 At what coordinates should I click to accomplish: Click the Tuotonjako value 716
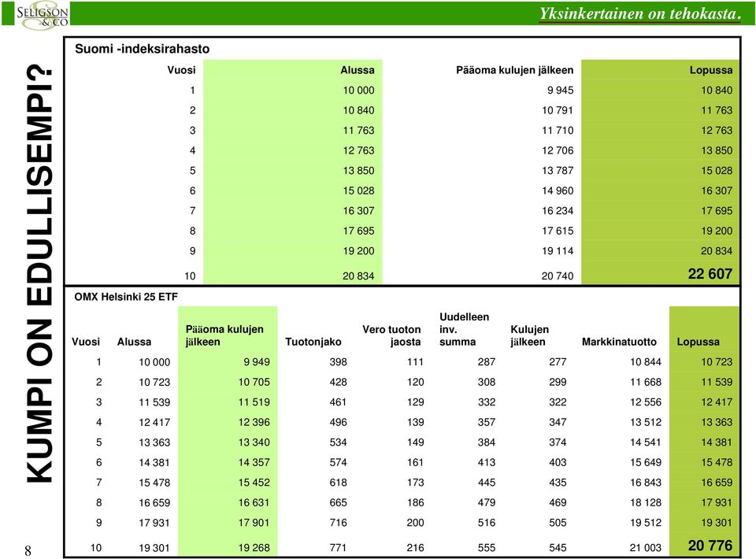point(339,523)
